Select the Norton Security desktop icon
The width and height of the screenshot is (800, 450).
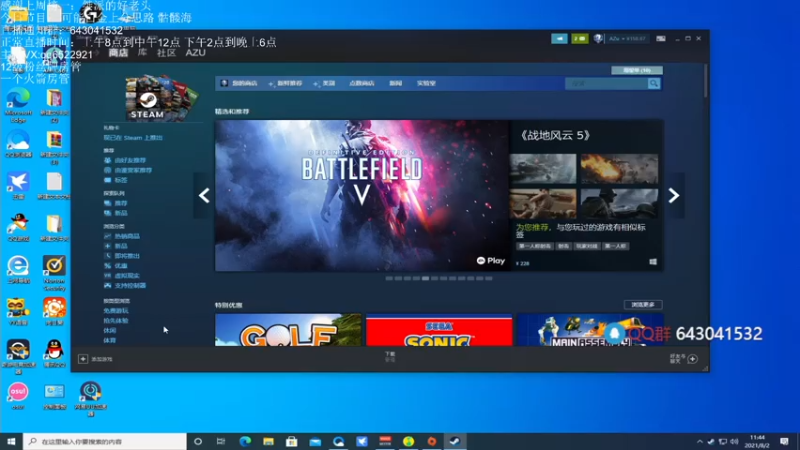coord(54,273)
